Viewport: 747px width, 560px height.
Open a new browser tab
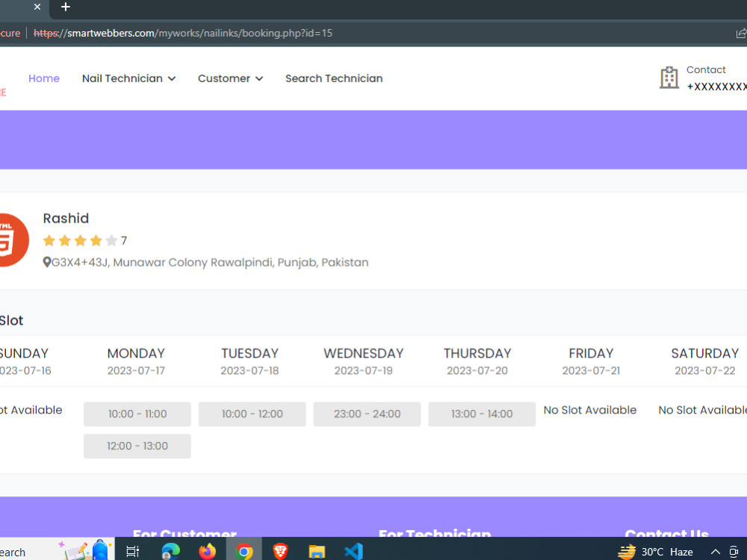point(66,7)
